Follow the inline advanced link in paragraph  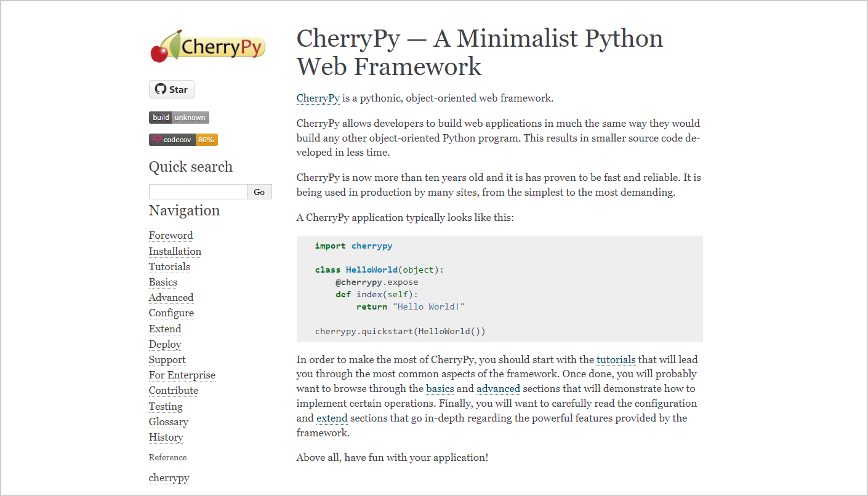(498, 388)
